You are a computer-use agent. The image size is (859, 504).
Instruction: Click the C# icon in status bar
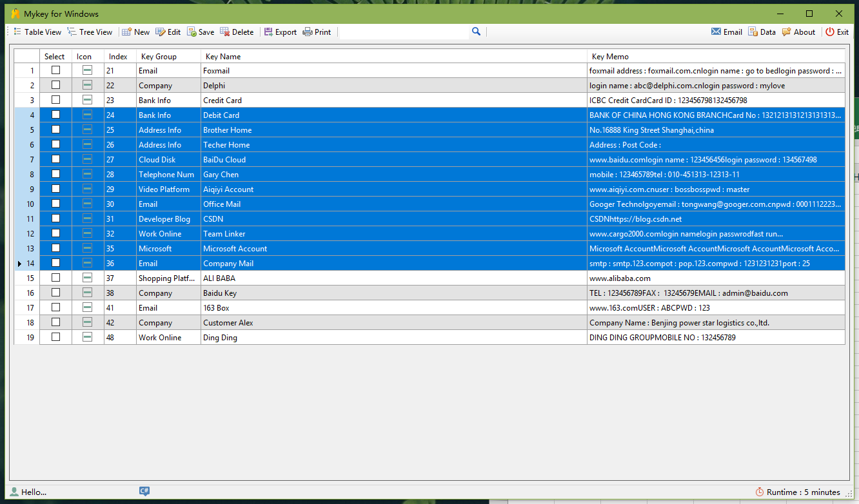click(144, 491)
